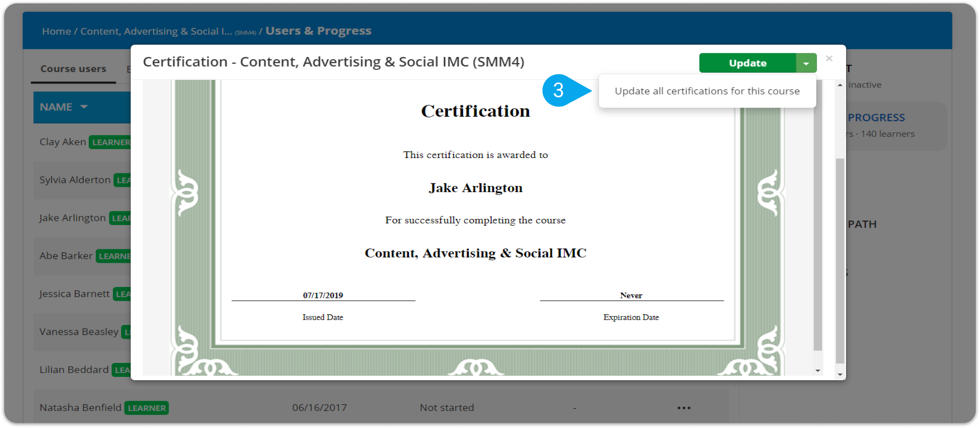Go to Home in the breadcrumb
Viewport: 980px width, 428px height.
click(x=56, y=31)
